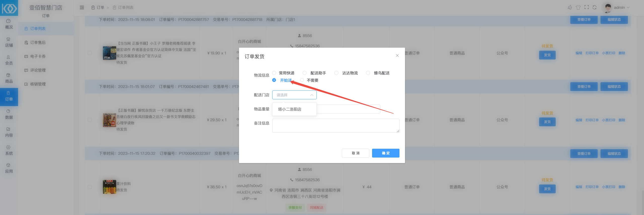The image size is (644, 215).
Task: Click the 确定 button
Action: click(385, 153)
